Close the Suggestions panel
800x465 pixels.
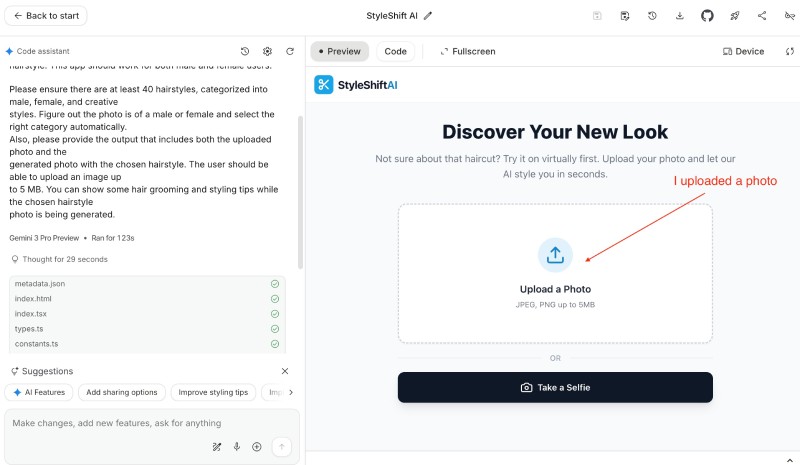click(x=284, y=371)
